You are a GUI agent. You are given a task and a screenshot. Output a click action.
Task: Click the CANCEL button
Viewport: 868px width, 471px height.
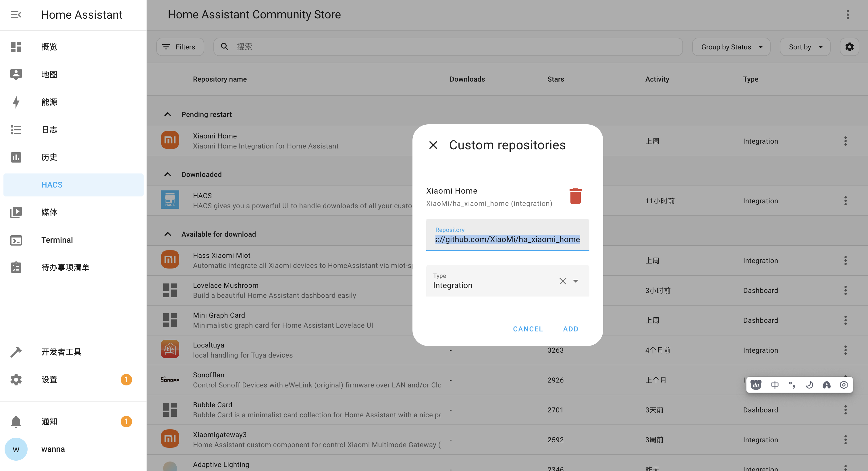[528, 329]
